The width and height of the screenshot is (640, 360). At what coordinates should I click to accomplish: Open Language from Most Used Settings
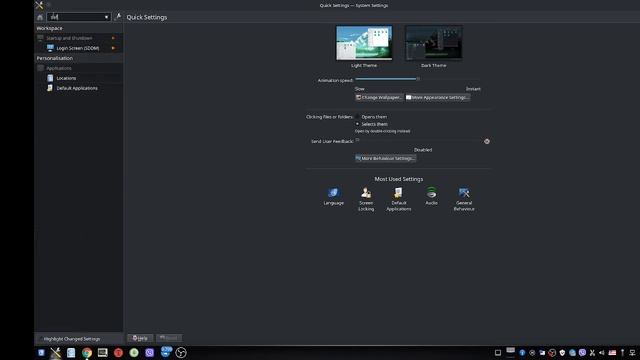tap(333, 196)
